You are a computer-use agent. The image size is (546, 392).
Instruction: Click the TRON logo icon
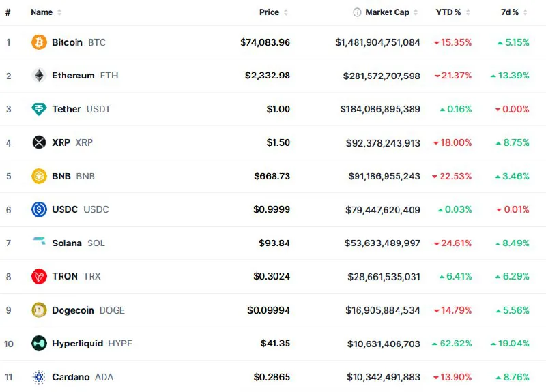point(40,276)
